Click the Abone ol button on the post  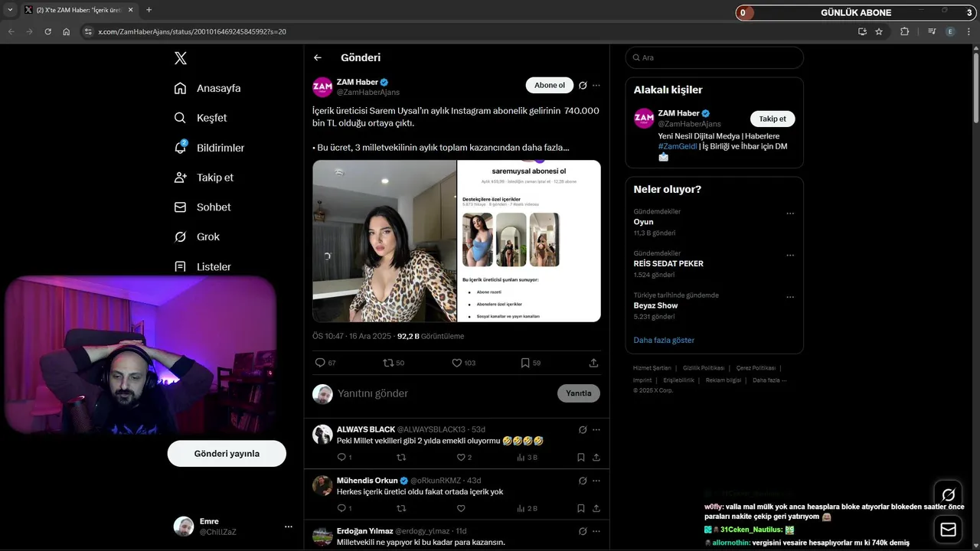[550, 85]
